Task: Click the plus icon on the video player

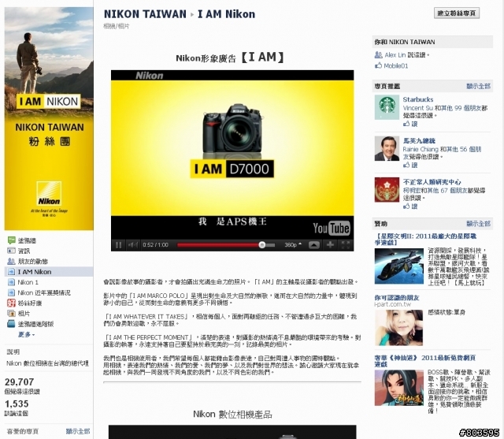Action: (x=330, y=245)
